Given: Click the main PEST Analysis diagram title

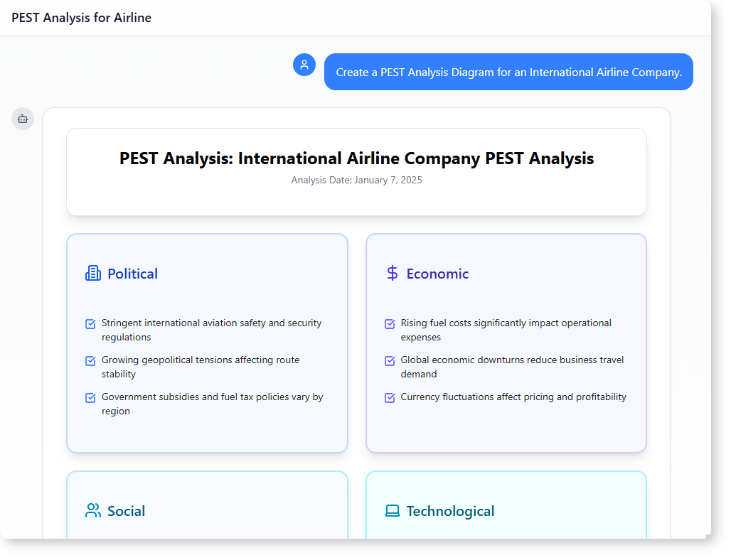Looking at the screenshot, I should pyautogui.click(x=356, y=158).
